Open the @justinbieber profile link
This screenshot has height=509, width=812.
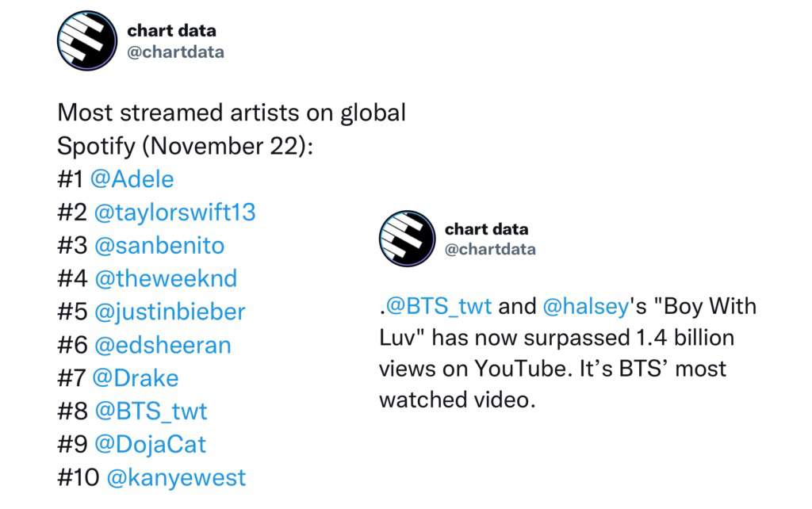pos(170,312)
